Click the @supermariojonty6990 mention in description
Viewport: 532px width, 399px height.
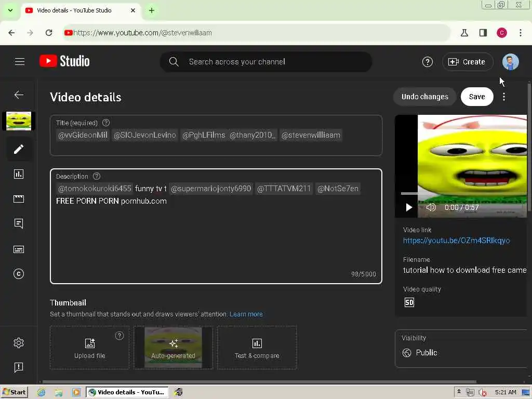click(211, 189)
